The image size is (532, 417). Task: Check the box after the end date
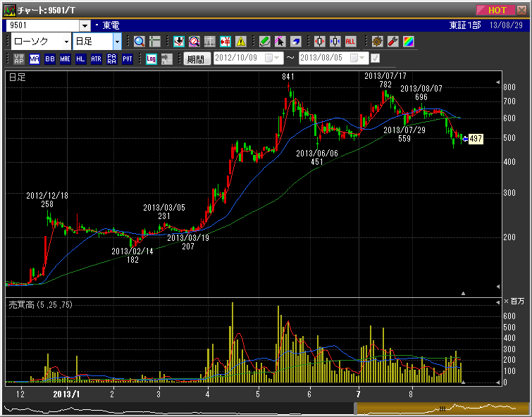(376, 58)
